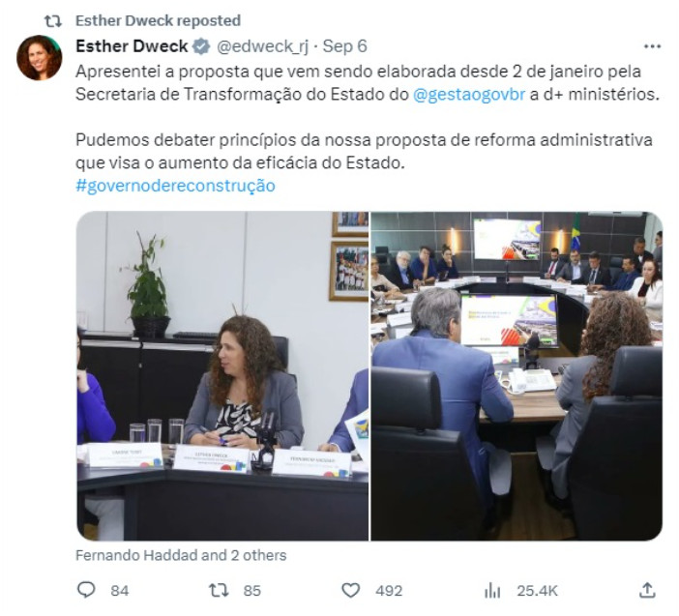The image size is (679, 616).
Task: Like the tweet with the heart icon
Action: (351, 591)
